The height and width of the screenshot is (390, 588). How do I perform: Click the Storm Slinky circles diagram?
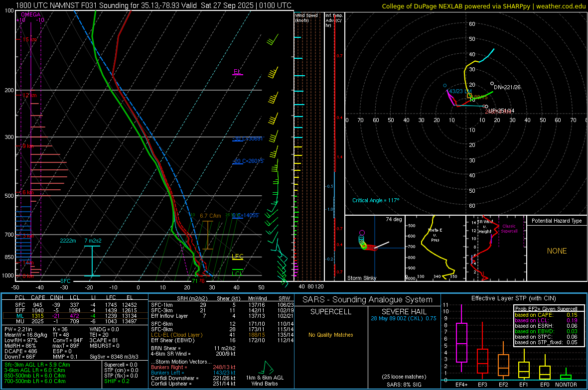point(368,242)
